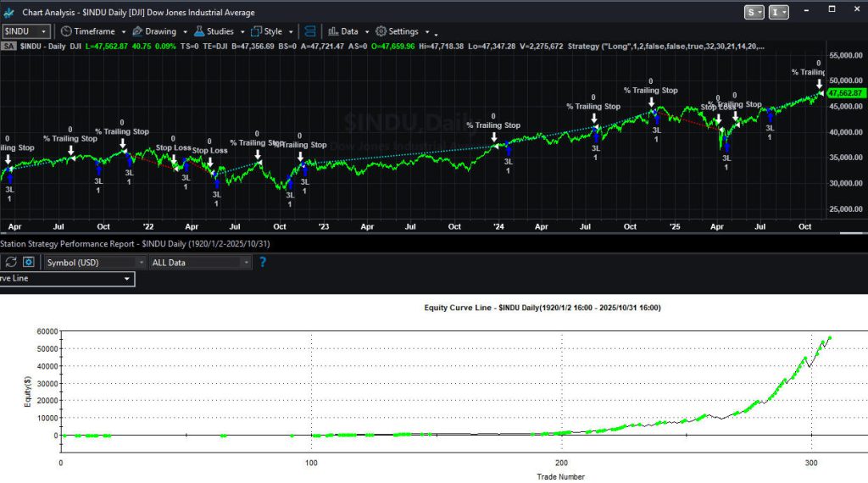This screenshot has height=483, width=868.
Task: Click the current price label 47,562.87
Action: tap(844, 93)
